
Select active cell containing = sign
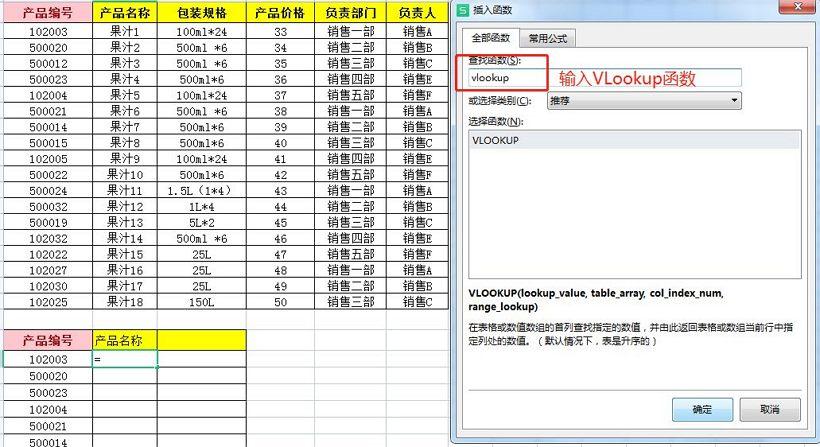point(124,359)
